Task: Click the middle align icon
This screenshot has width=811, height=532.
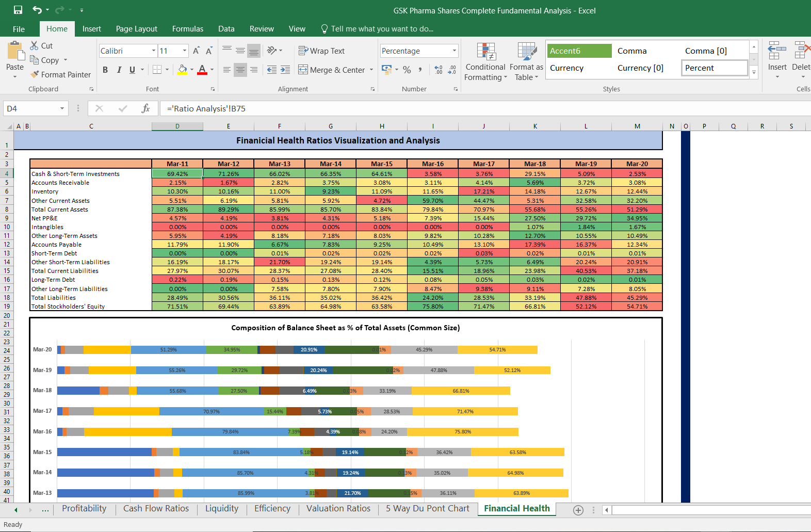Action: point(240,51)
